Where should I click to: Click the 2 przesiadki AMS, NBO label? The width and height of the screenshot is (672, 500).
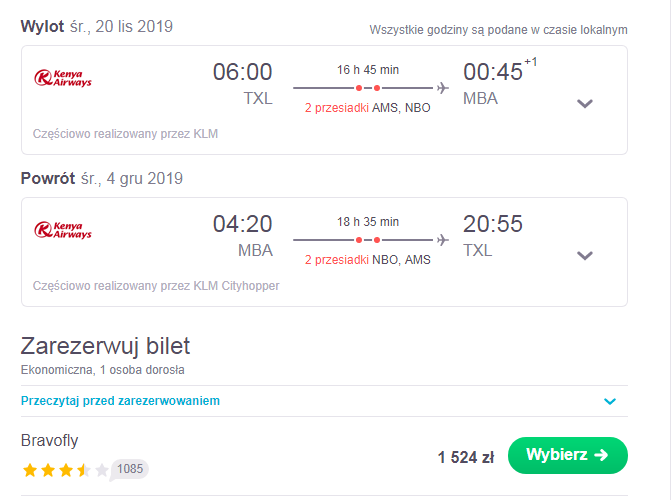[368, 108]
